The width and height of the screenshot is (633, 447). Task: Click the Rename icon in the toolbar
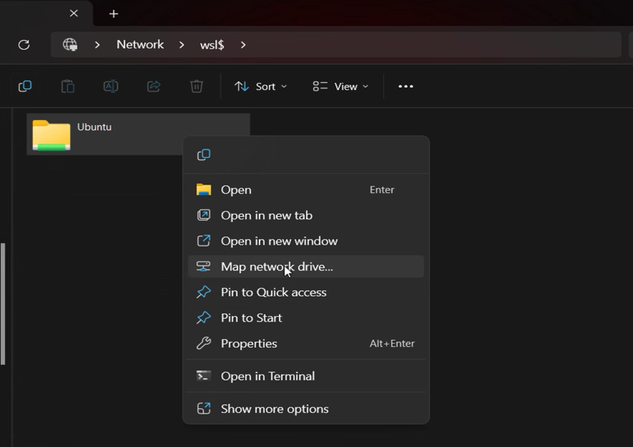tap(111, 87)
